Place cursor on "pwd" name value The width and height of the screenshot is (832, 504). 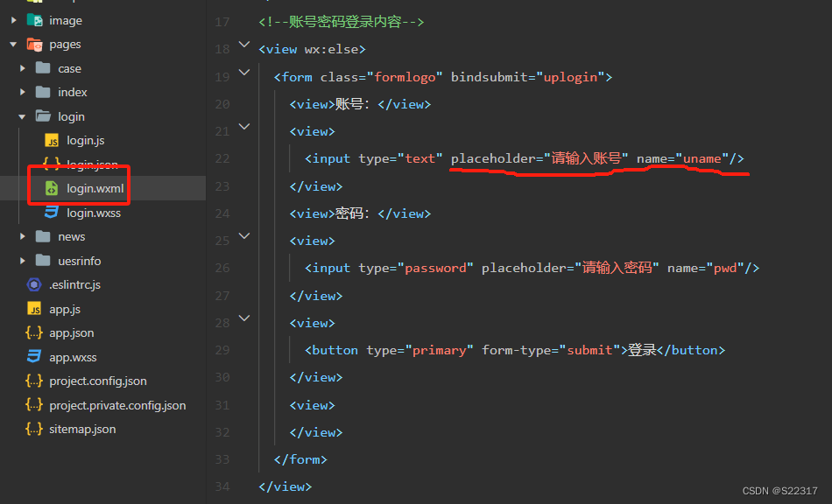(x=725, y=268)
